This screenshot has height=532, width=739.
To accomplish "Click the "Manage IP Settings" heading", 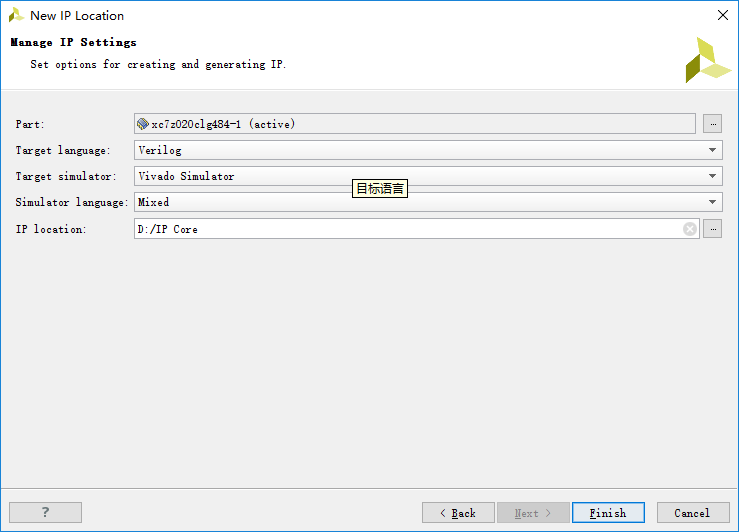I will pos(74,42).
